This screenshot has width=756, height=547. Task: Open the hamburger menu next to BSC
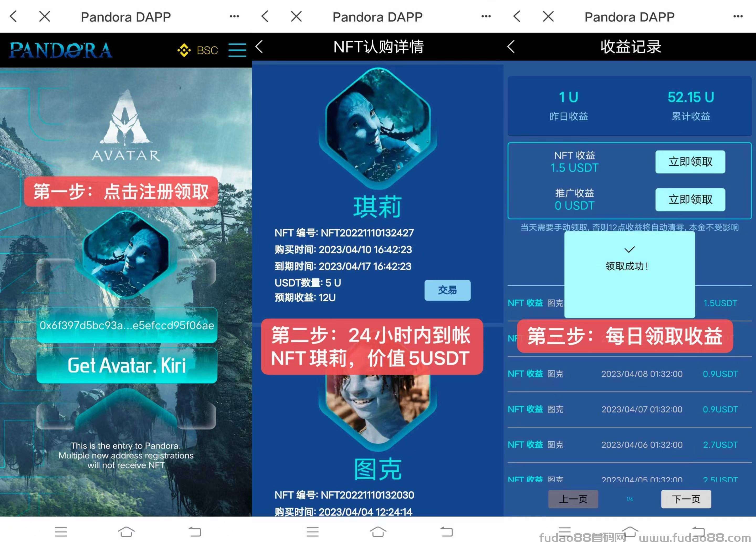pyautogui.click(x=237, y=50)
